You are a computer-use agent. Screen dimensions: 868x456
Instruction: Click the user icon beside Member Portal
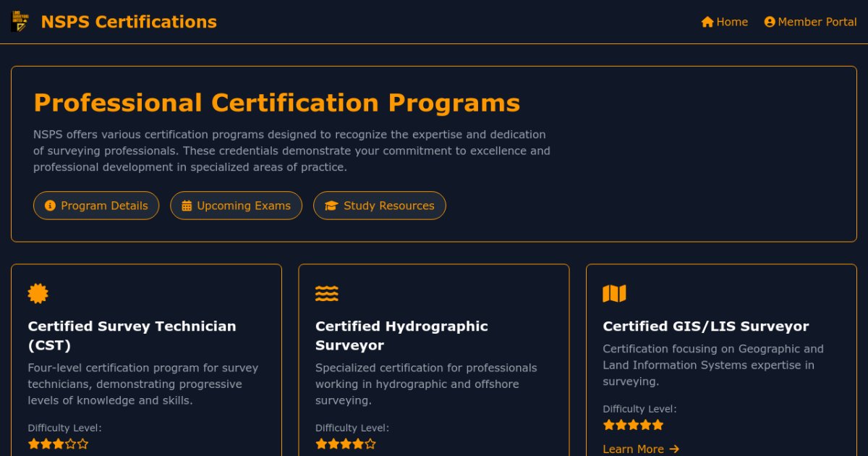click(x=770, y=22)
